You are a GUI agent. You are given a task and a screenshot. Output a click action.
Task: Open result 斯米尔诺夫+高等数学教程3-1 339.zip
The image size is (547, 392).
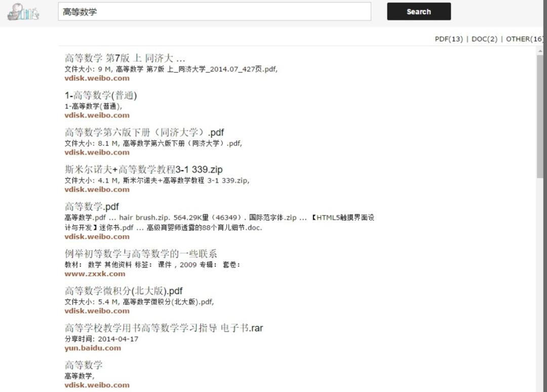pos(143,170)
